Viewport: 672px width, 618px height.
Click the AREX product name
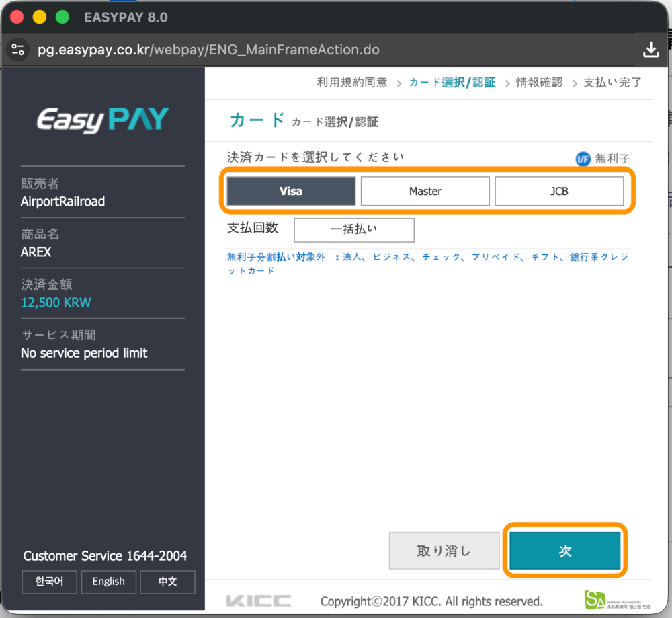(36, 252)
